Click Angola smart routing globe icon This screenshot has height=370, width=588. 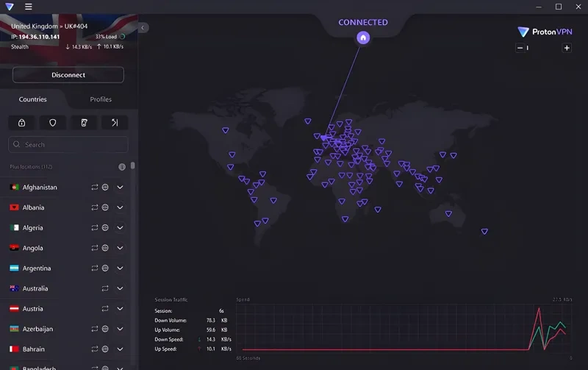pos(105,248)
